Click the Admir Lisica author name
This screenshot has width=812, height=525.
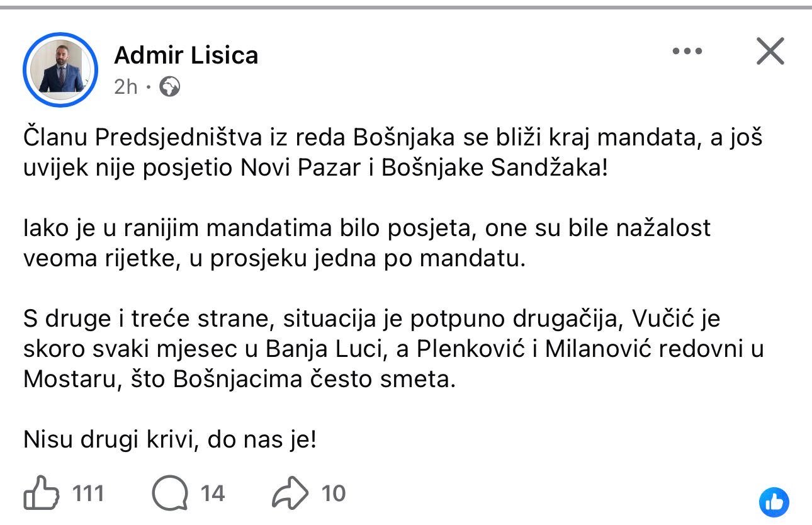[x=186, y=55]
